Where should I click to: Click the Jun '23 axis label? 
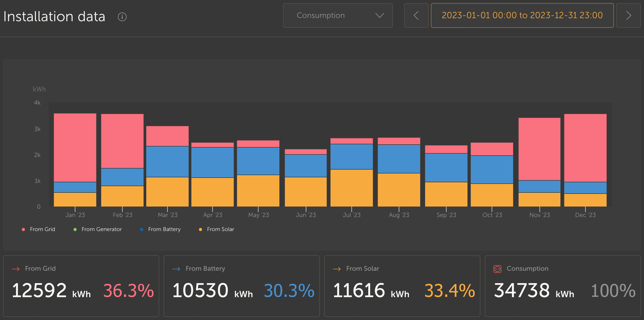coord(306,215)
